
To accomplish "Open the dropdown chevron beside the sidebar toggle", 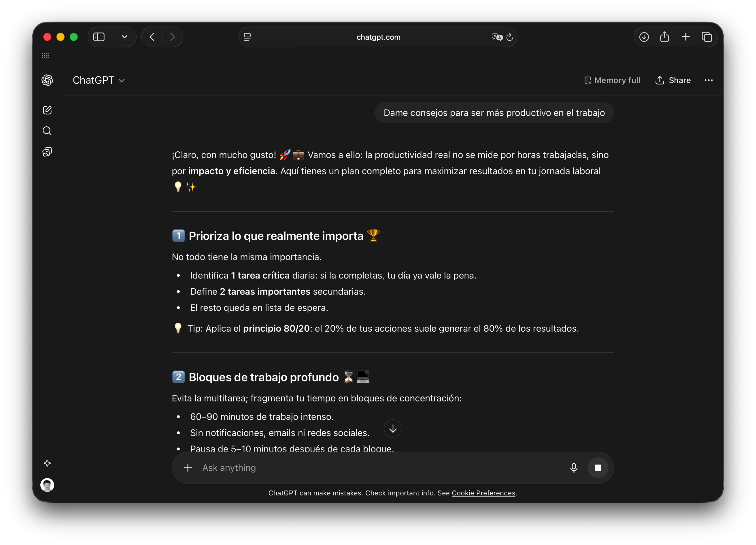I will pyautogui.click(x=124, y=37).
